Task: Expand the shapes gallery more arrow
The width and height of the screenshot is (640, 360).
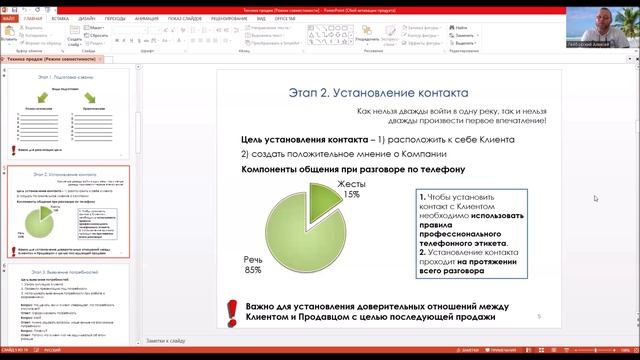Action: click(x=351, y=42)
